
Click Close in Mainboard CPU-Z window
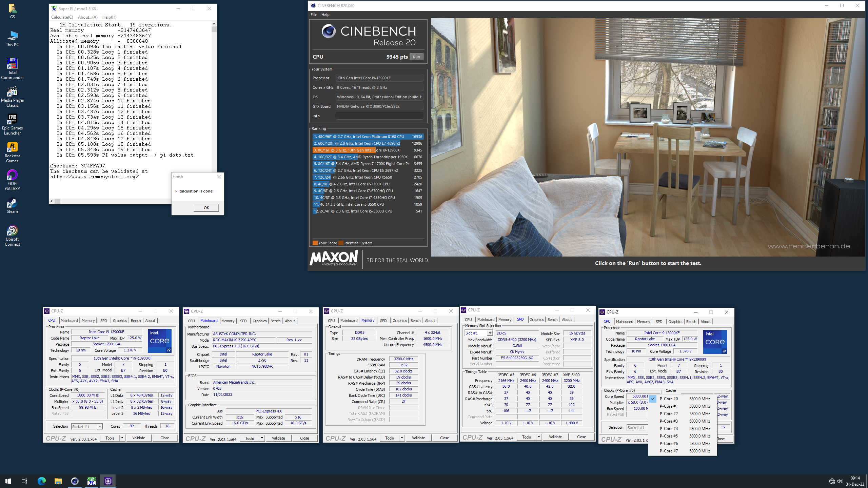pyautogui.click(x=304, y=438)
